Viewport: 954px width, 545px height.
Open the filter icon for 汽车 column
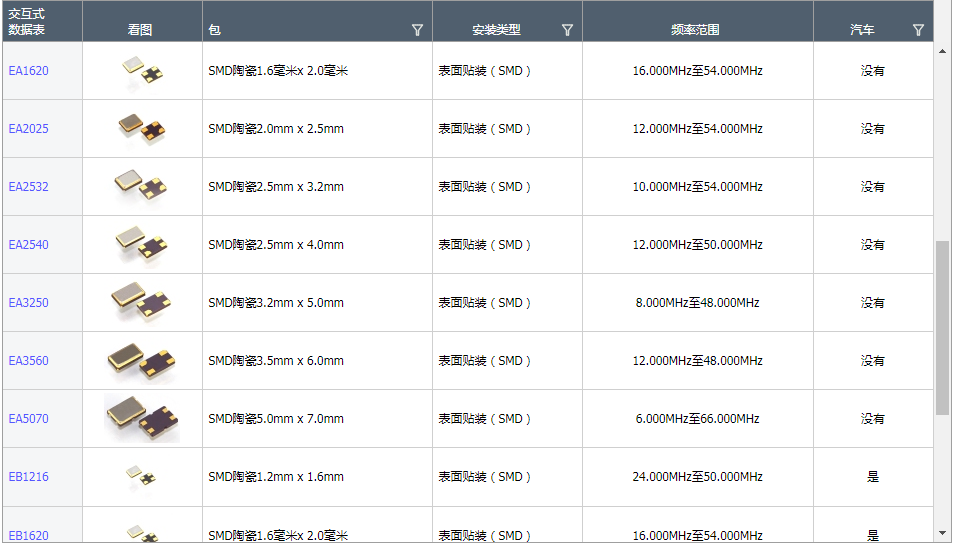(918, 30)
